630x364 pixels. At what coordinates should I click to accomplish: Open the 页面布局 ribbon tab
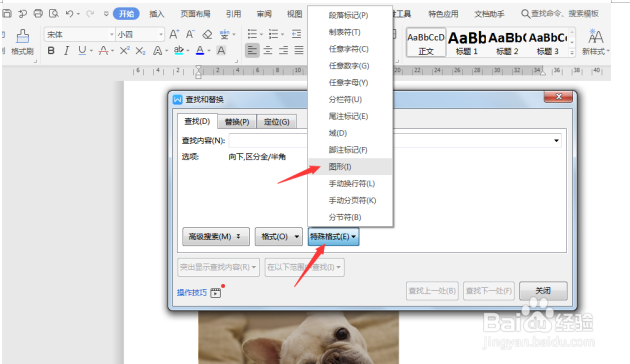pos(195,14)
